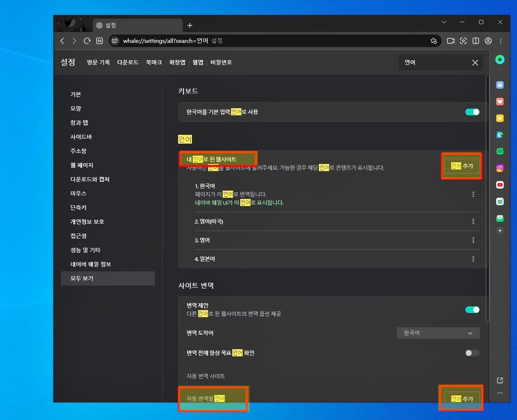This screenshot has height=420, width=517.
Task: Open 방문 기록 in settings top menu
Action: click(x=98, y=62)
